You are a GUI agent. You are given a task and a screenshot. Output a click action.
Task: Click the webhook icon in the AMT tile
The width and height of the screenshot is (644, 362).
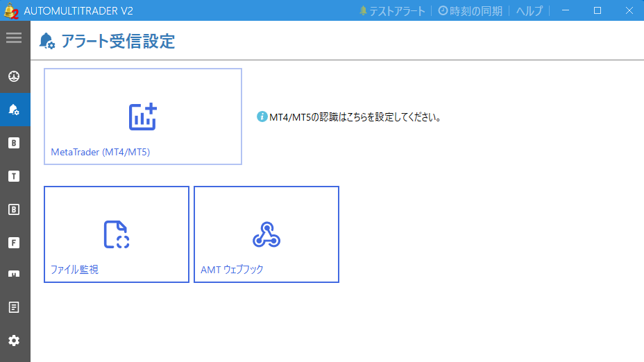click(266, 234)
